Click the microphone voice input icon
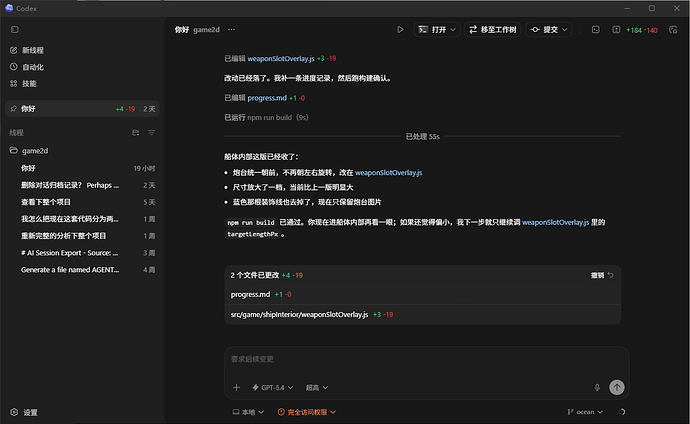This screenshot has width=690, height=424. click(x=597, y=387)
